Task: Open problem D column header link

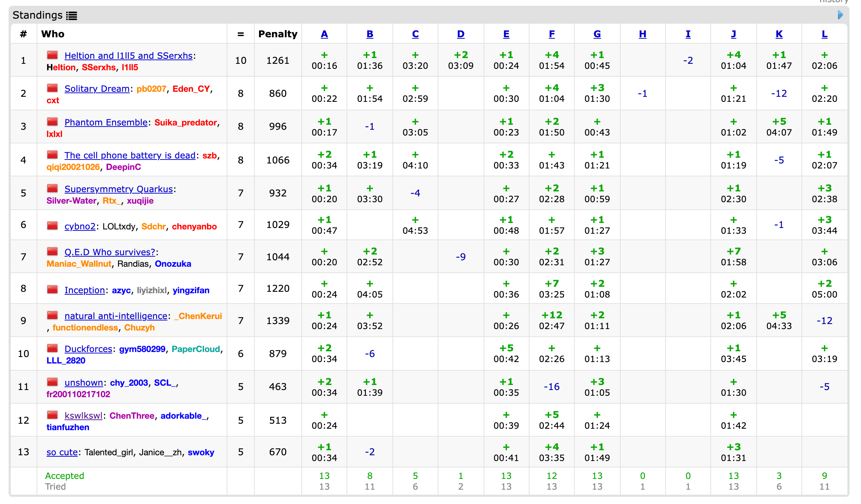Action: click(x=461, y=34)
